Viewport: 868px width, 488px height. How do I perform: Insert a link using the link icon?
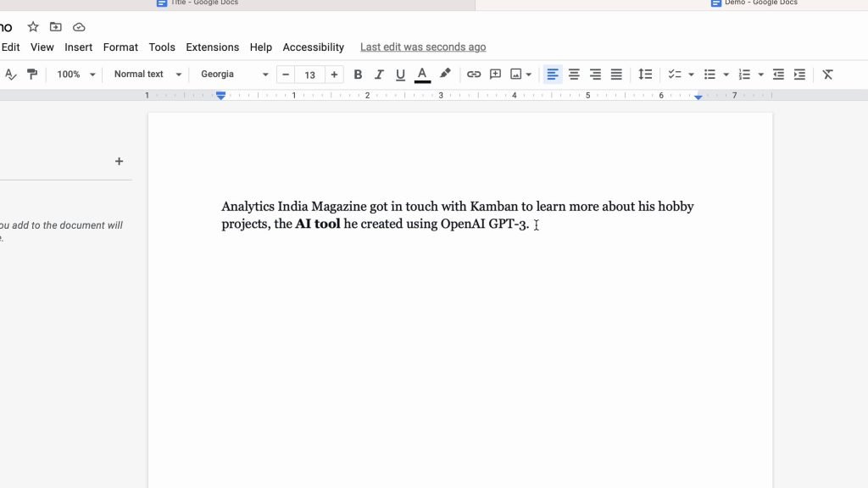[x=474, y=75]
